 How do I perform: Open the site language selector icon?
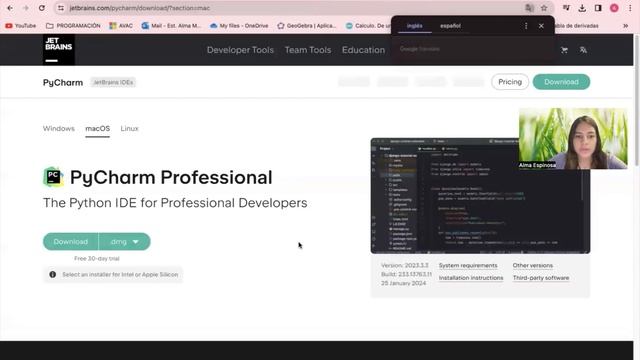tap(583, 50)
